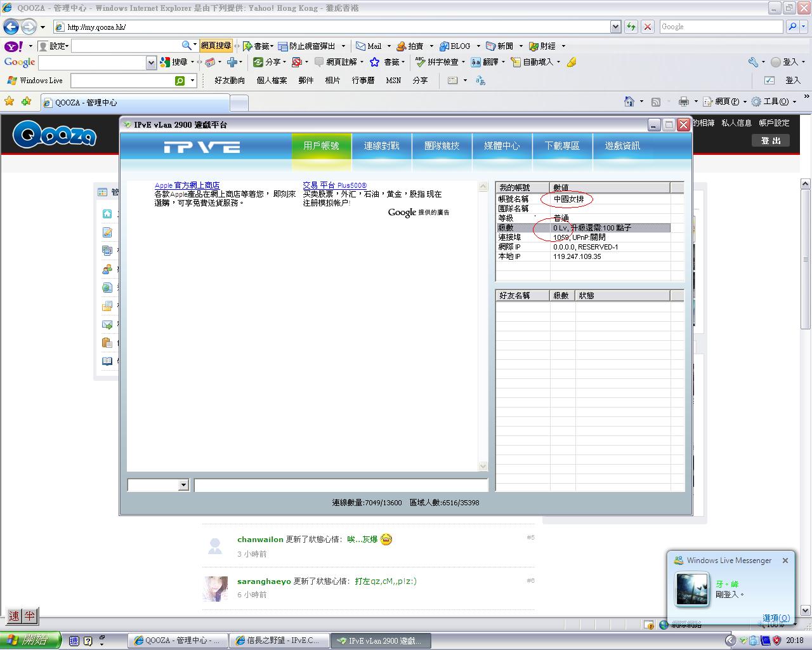The image size is (812, 650).
Task: Click the Windows Live green search button
Action: pos(180,81)
